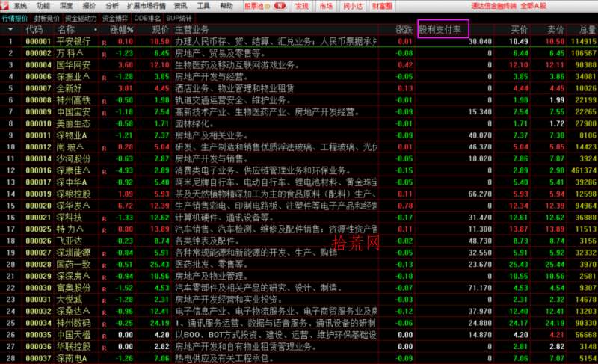598x364 pixels.
Task: Select the 深粮控股 stock name
Action: coord(73,194)
